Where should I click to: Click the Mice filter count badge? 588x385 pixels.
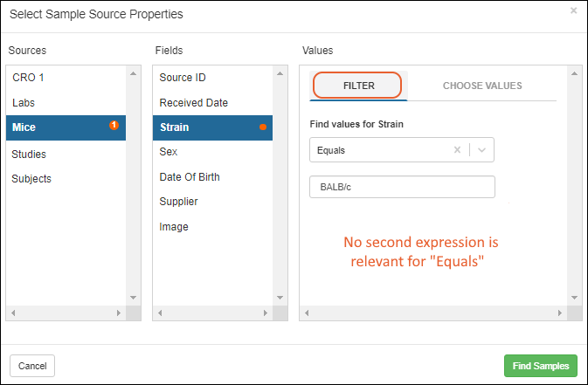click(114, 126)
